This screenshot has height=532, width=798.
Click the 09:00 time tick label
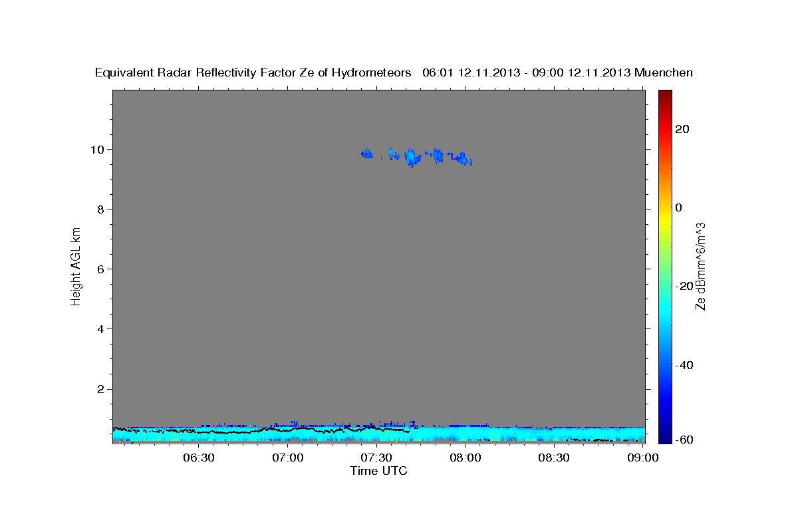coord(643,458)
